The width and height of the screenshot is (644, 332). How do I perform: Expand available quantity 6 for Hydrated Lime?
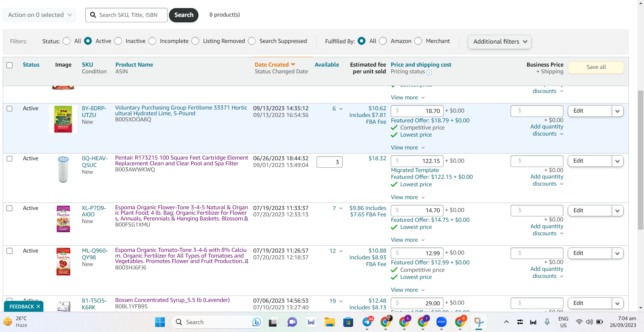tap(341, 109)
